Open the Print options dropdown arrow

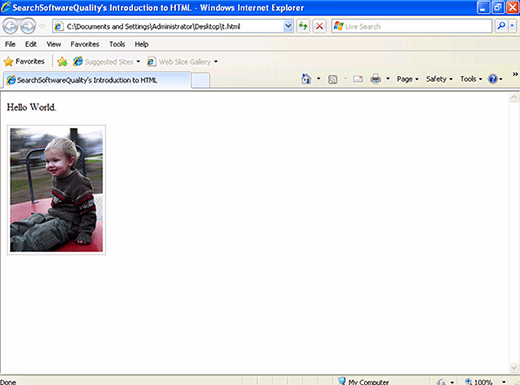[388, 79]
